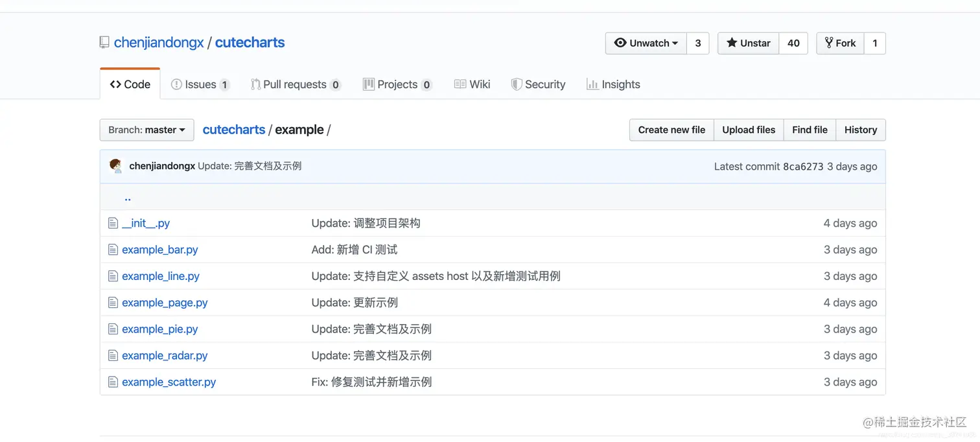Open the example_page.py file
The width and height of the screenshot is (980, 442).
(x=165, y=303)
